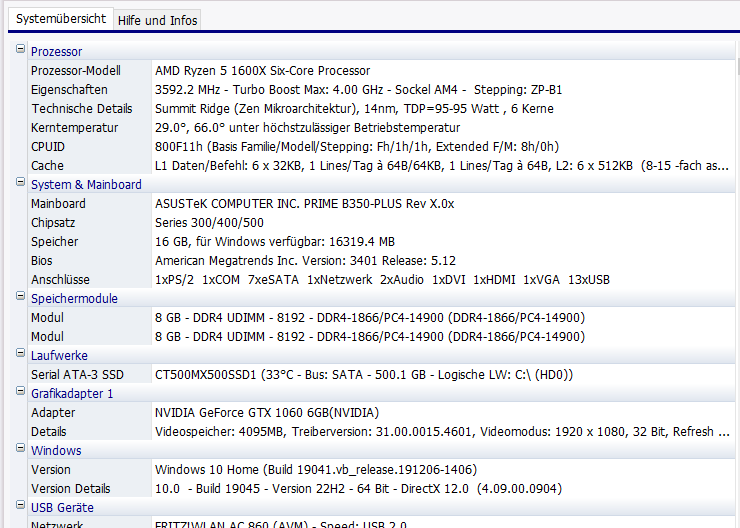
Task: Collapse the Prozessor section
Action: [x=20, y=49]
